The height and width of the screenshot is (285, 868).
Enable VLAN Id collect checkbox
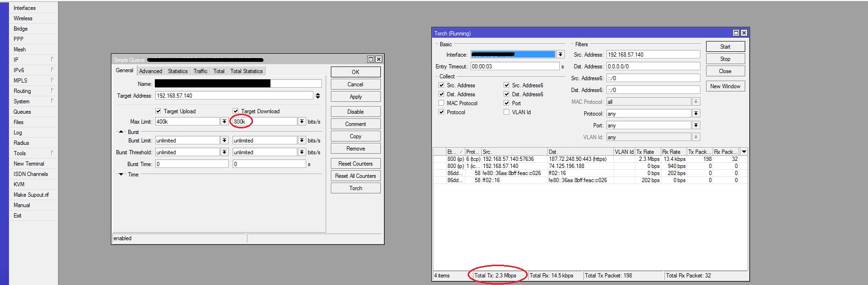506,112
